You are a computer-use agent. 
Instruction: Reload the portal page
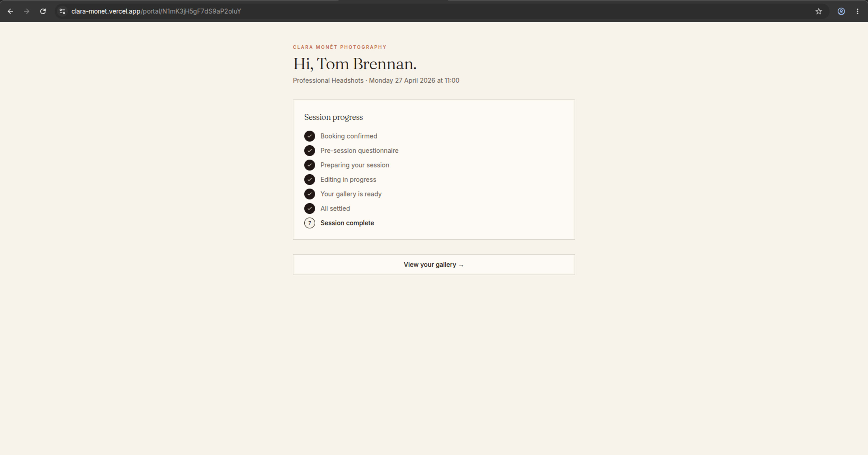tap(43, 12)
